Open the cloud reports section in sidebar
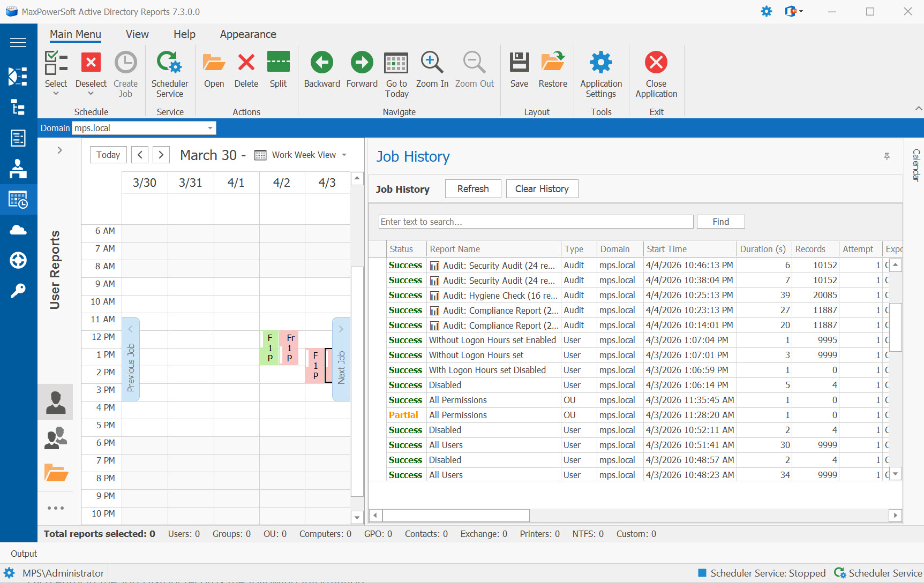Image resolution: width=924 pixels, height=583 pixels. coord(18,229)
